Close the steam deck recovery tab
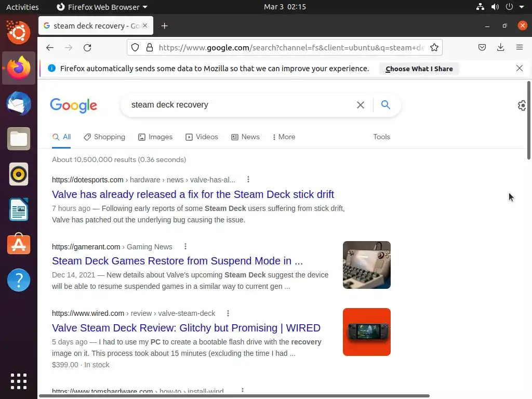The image size is (532, 399). pos(145,25)
